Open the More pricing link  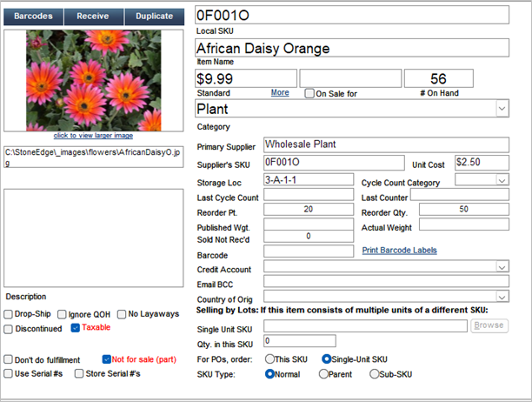[279, 92]
